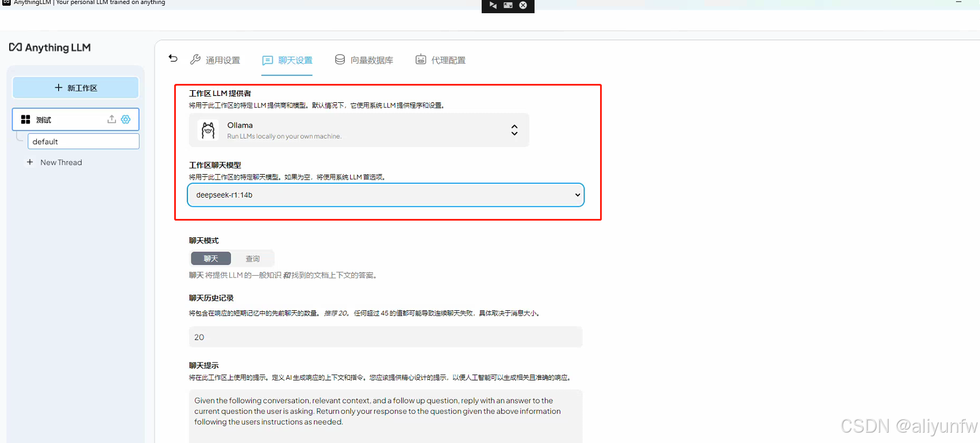The height and width of the screenshot is (443, 980).
Task: Click the close icon in top overlay bar
Action: (x=523, y=5)
